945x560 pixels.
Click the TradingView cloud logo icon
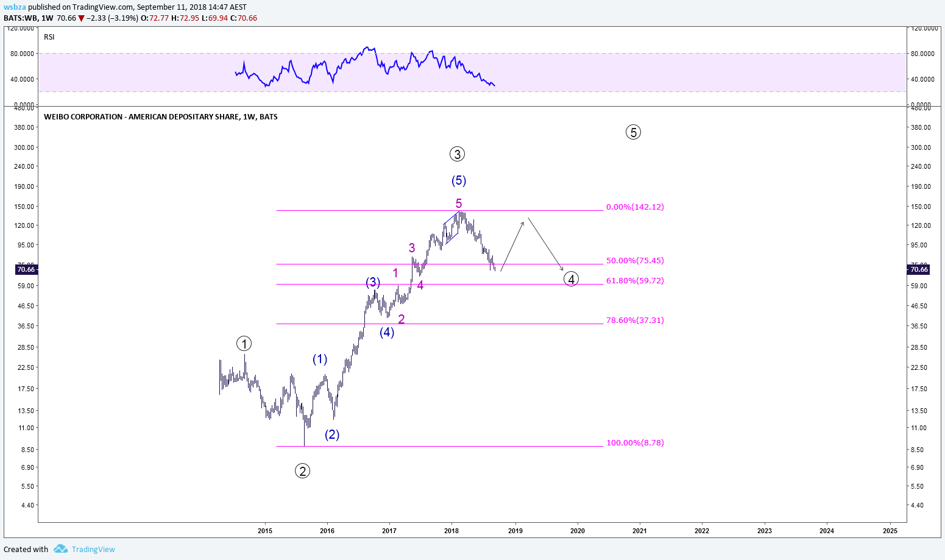[60, 549]
